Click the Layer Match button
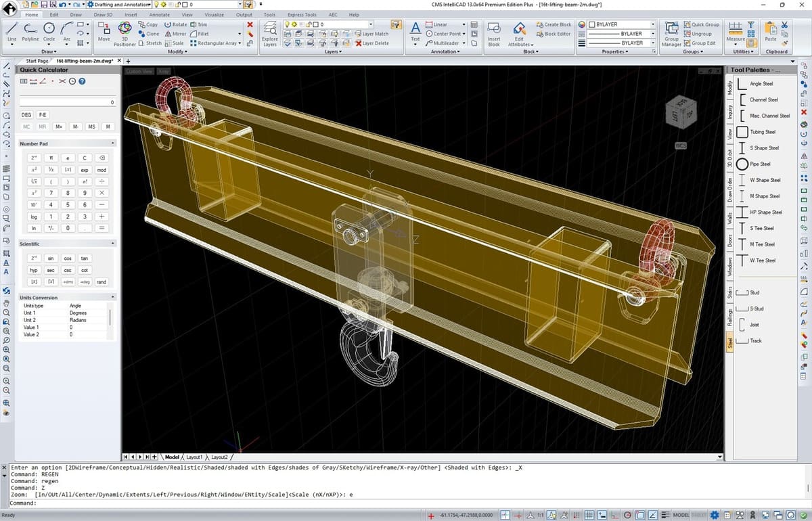Viewport: 812px width, 521px height. pyautogui.click(x=371, y=34)
